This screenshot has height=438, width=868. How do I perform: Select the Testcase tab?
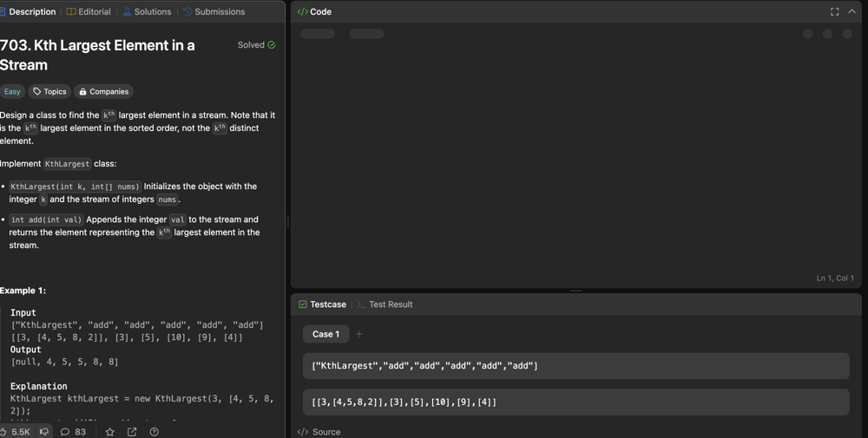[x=322, y=304]
